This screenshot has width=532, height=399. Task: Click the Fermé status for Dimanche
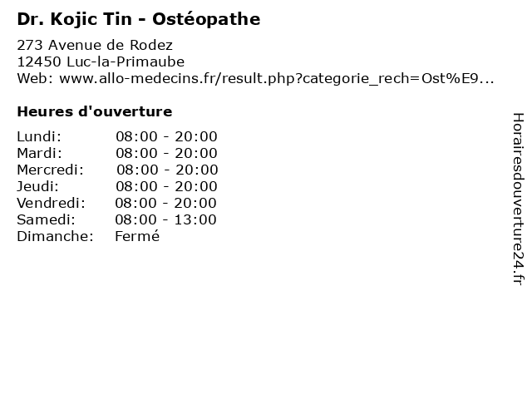[x=137, y=236]
